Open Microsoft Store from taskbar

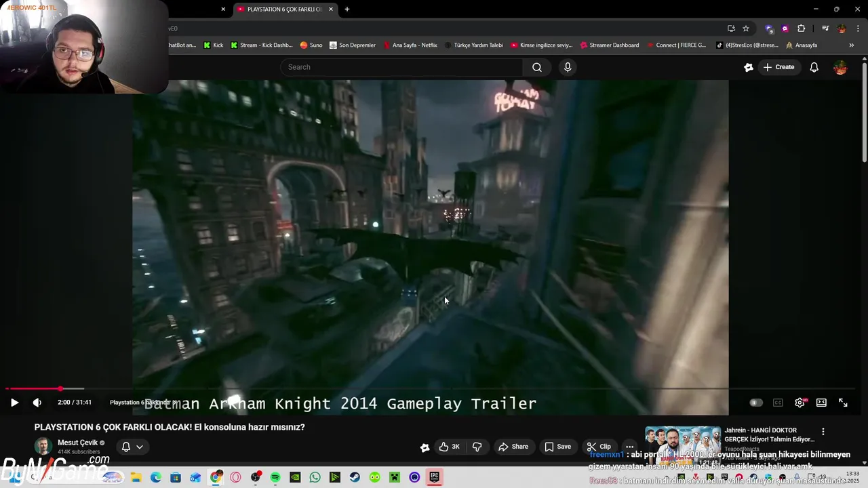click(x=176, y=477)
